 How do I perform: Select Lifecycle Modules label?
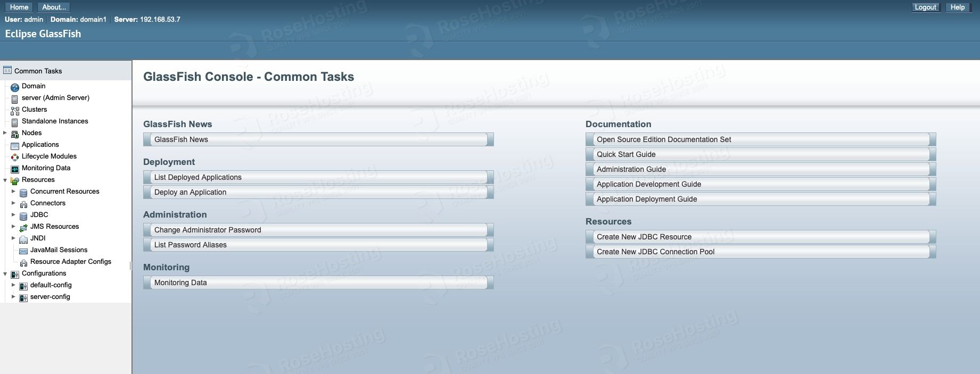pyautogui.click(x=49, y=156)
